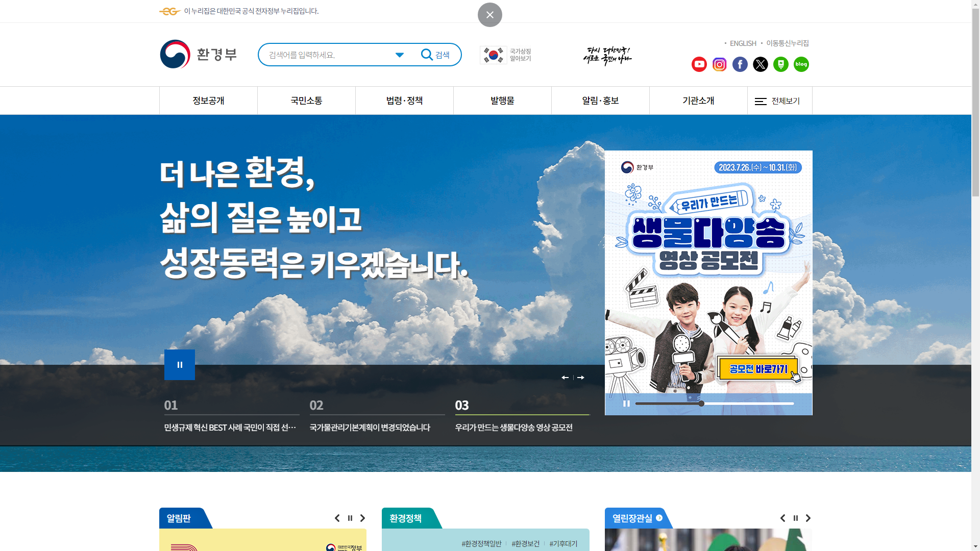Open the 전체보기 full menu
The height and width of the screenshot is (551, 980).
pyautogui.click(x=779, y=101)
